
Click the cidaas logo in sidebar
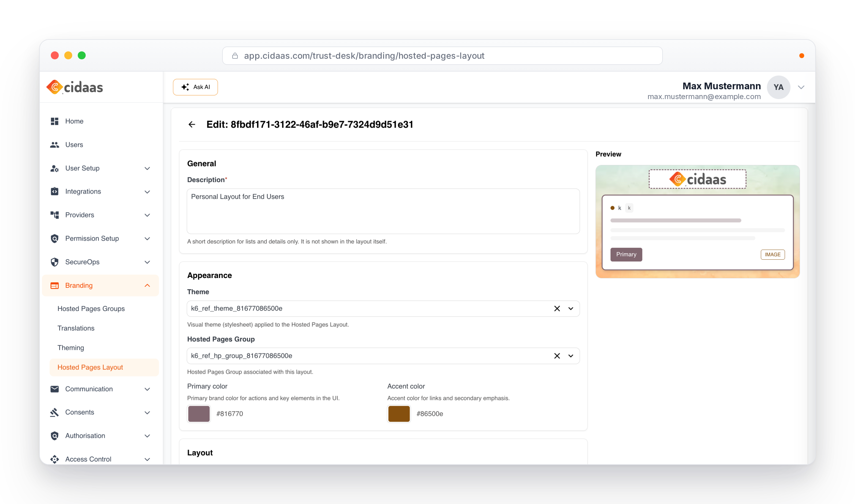tap(74, 87)
